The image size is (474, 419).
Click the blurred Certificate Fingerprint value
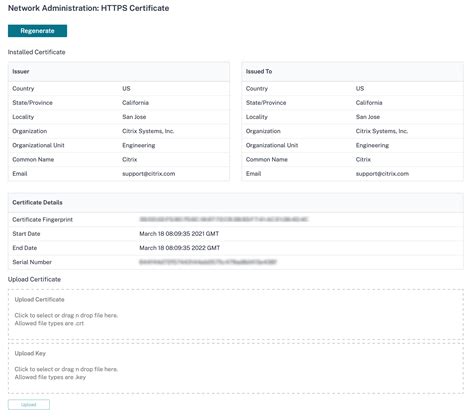pos(224,219)
